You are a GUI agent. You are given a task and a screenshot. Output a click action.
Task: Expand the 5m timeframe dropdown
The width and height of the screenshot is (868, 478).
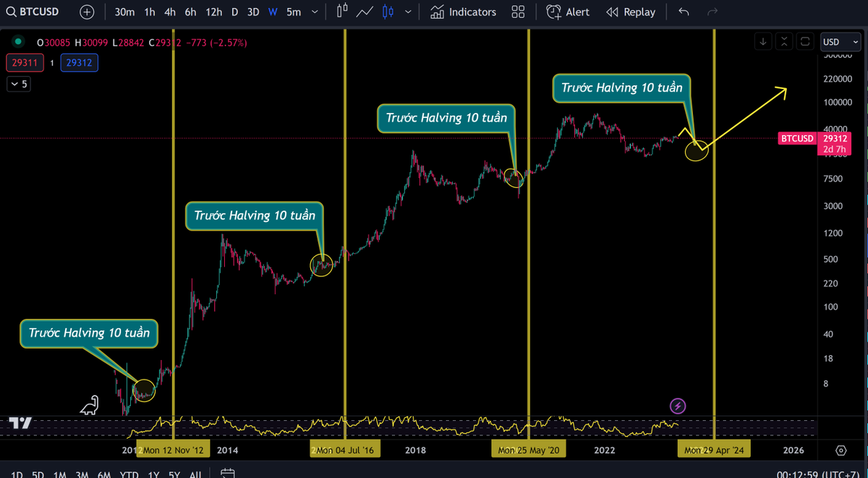click(x=314, y=12)
